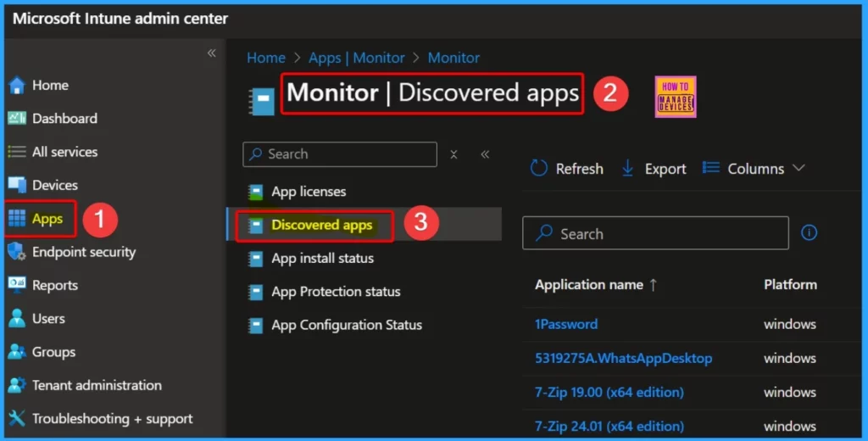Screen dimensions: 868x441
Task: Click the App install status icon
Action: click(256, 258)
